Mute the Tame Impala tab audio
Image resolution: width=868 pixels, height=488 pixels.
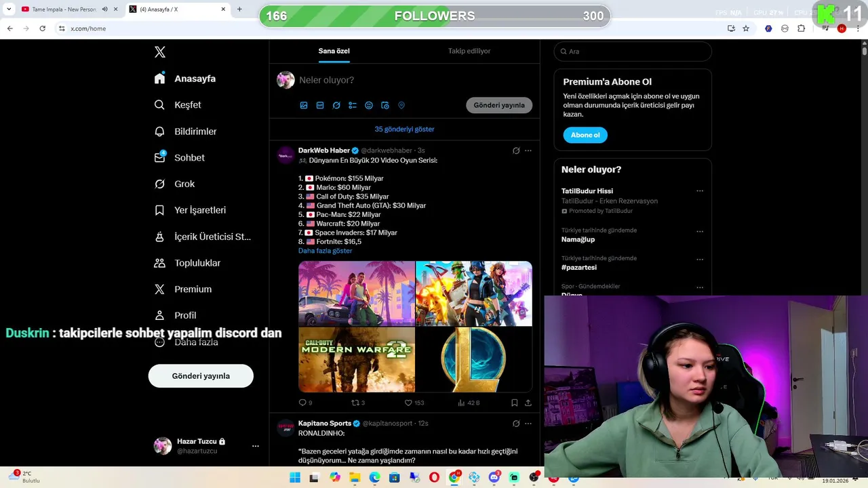(x=104, y=9)
